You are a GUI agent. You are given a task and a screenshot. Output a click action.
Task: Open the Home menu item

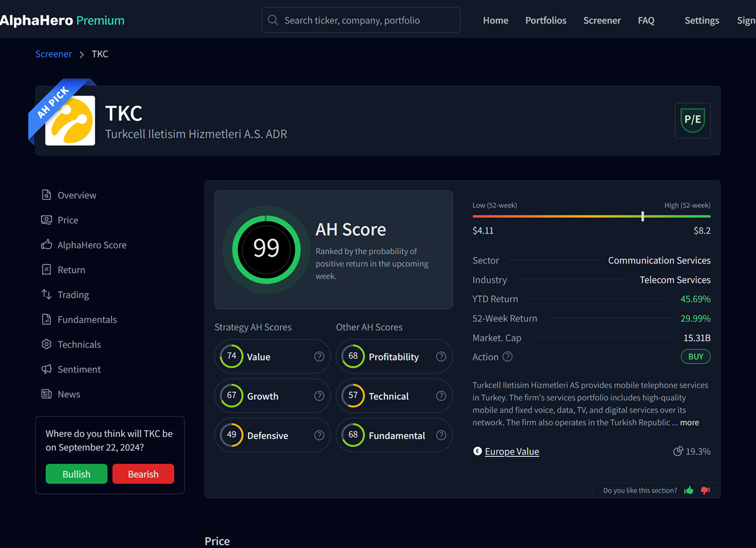pyautogui.click(x=496, y=20)
